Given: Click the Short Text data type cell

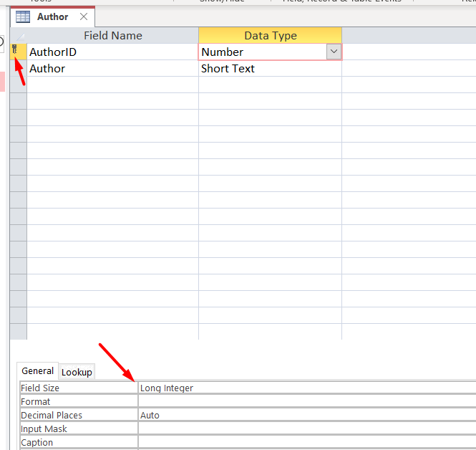Looking at the screenshot, I should tap(270, 69).
